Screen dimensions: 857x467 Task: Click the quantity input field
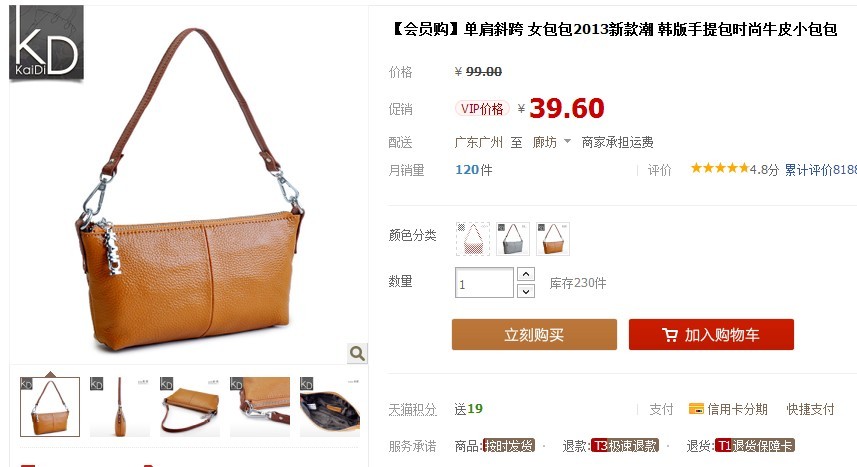(484, 283)
